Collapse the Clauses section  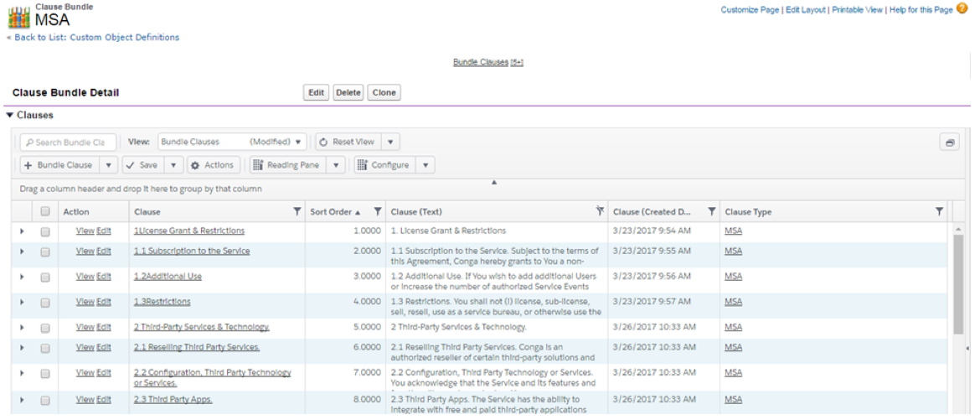(9, 115)
